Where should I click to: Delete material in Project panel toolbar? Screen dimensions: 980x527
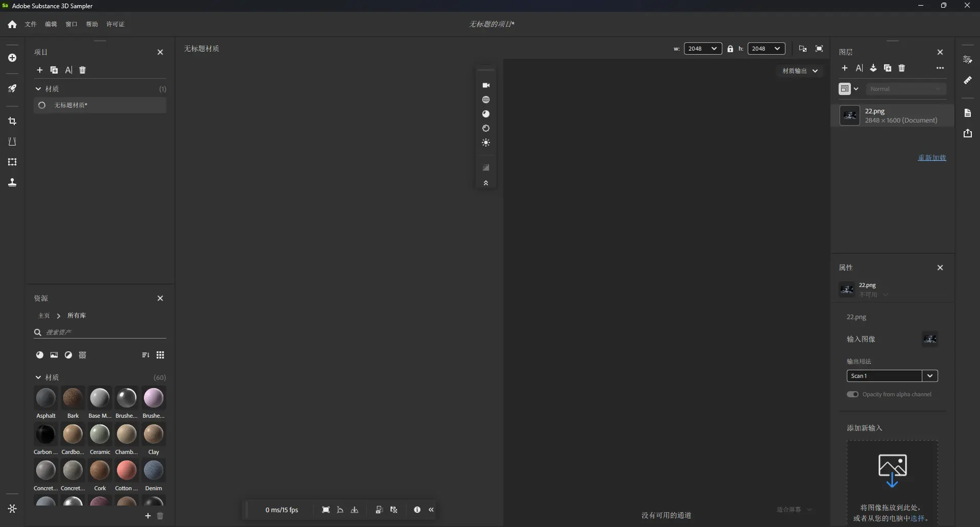coord(83,70)
